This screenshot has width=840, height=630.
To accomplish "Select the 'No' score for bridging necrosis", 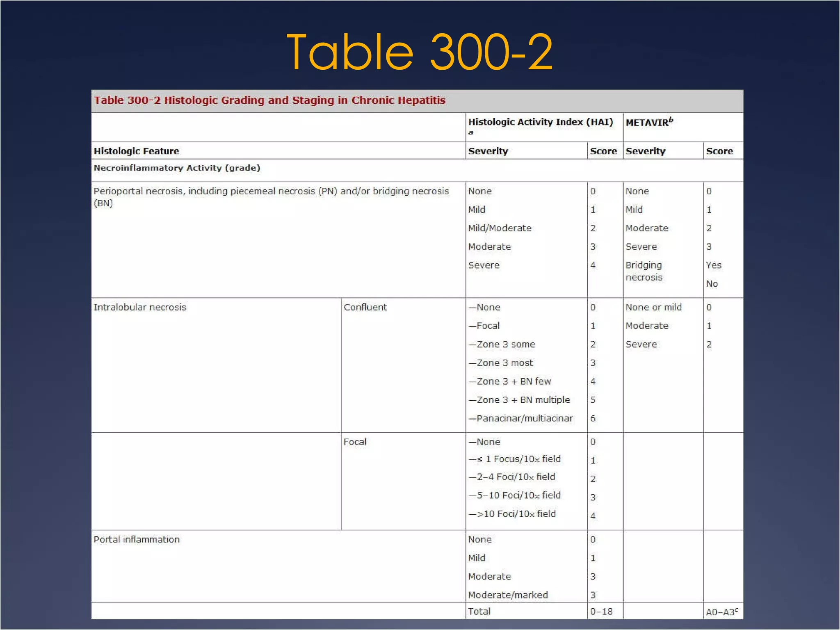I will pos(712,283).
